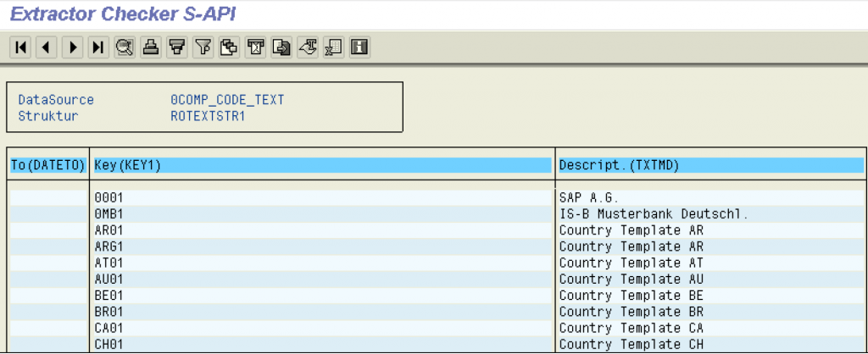868x354 pixels.
Task: Open details view with magnifier icon
Action: [125, 47]
